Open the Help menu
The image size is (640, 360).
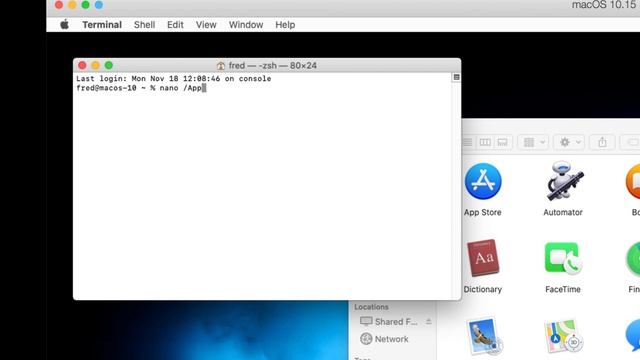[285, 25]
